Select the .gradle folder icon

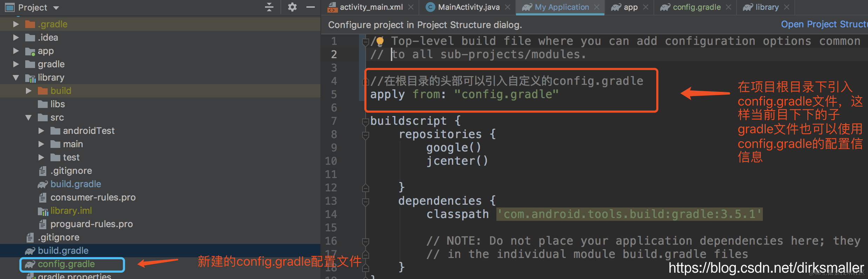30,24
